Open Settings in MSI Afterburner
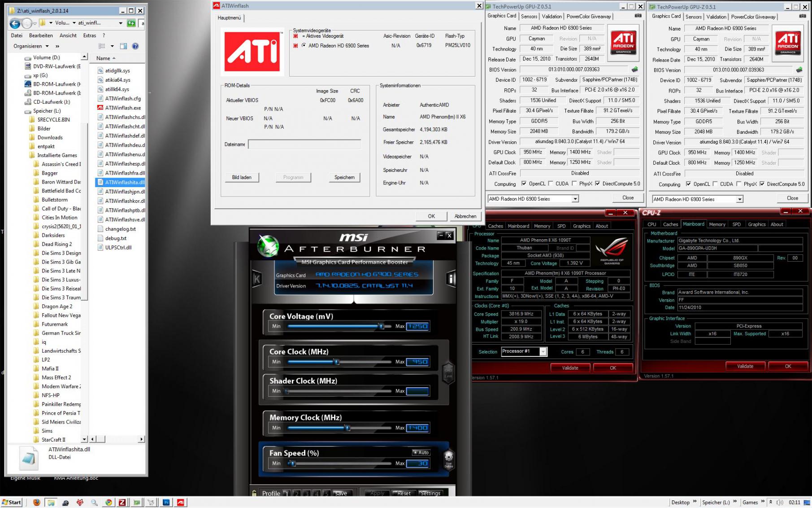 [x=430, y=493]
